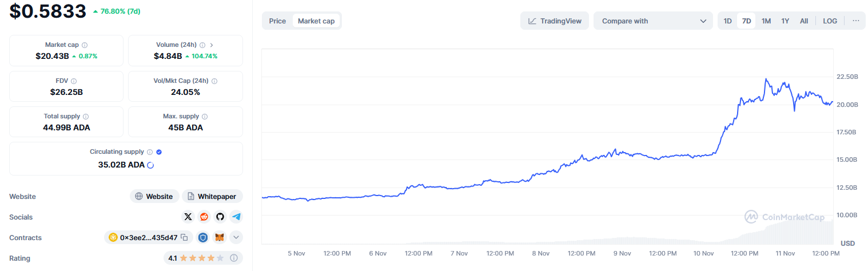Image resolution: width=868 pixels, height=271 pixels.
Task: Toggle the LOG scale option
Action: click(830, 21)
